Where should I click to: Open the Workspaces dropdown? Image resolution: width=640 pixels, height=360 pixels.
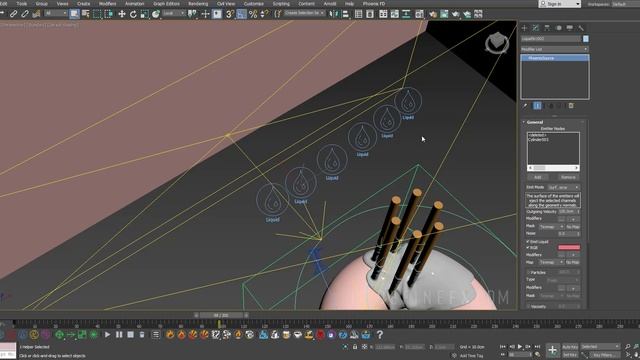pos(625,4)
